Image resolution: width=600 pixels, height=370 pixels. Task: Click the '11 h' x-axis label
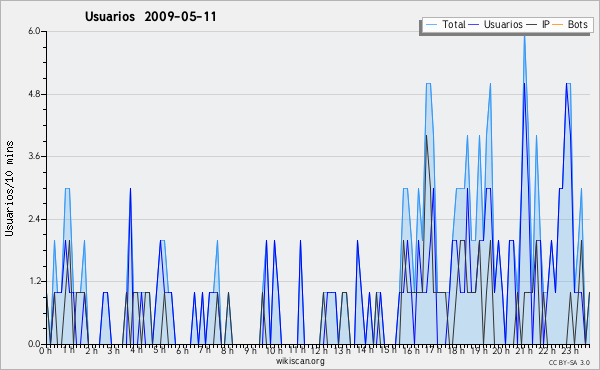(297, 350)
